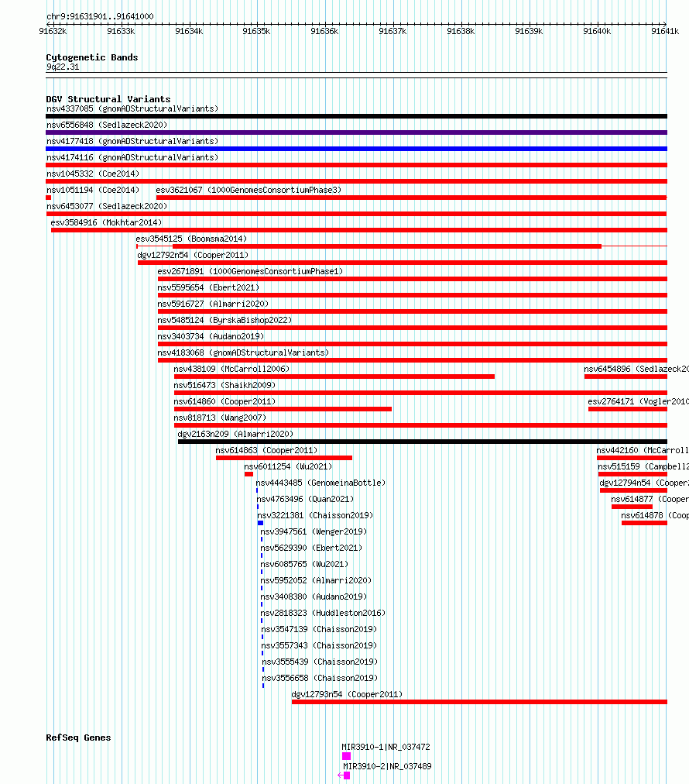Image resolution: width=689 pixels, height=784 pixels.
Task: Select esv3545125 (Boomsma2014) label
Action: point(191,239)
